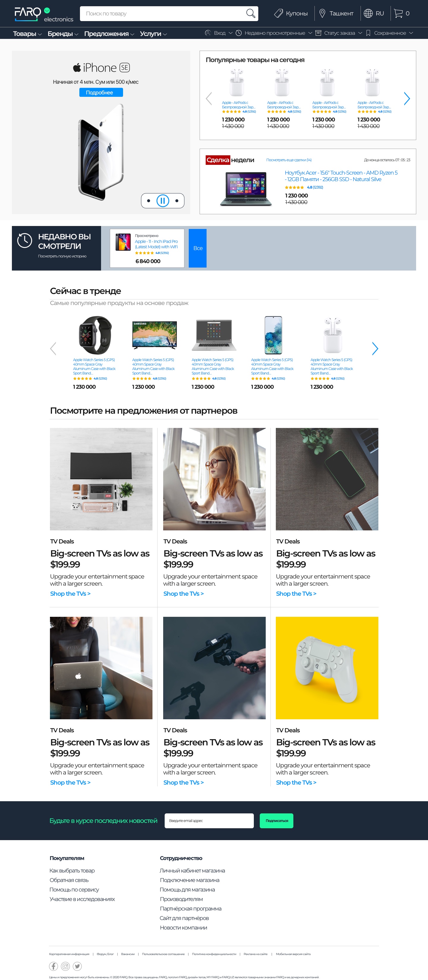Click the globe RU language icon
This screenshot has height=980, width=428.
coord(368,13)
